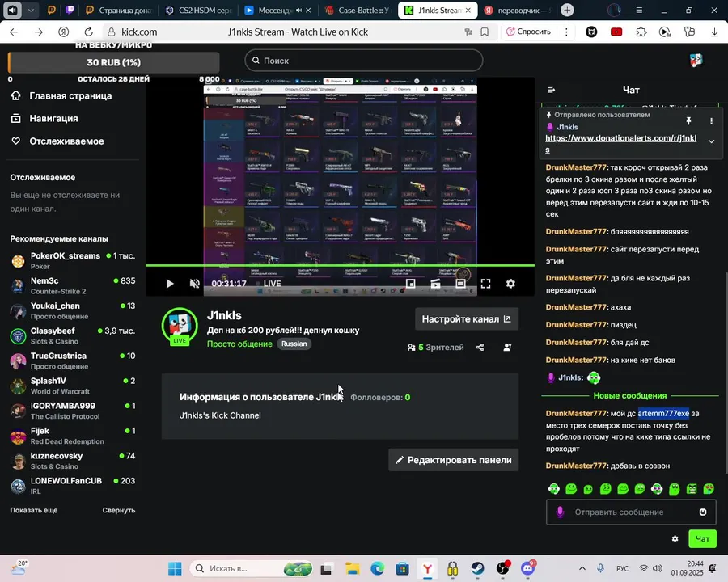Click Новые сообщения divider to jump down
The image size is (728, 582).
(x=630, y=396)
